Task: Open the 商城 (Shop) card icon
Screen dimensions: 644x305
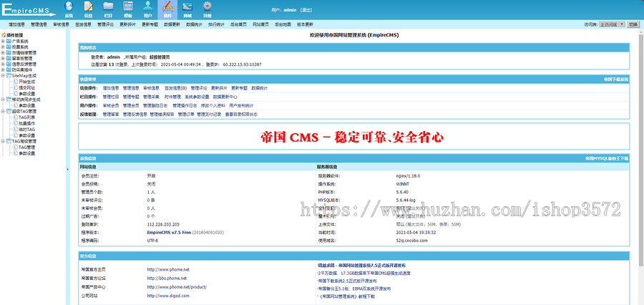Action: pyautogui.click(x=187, y=6)
